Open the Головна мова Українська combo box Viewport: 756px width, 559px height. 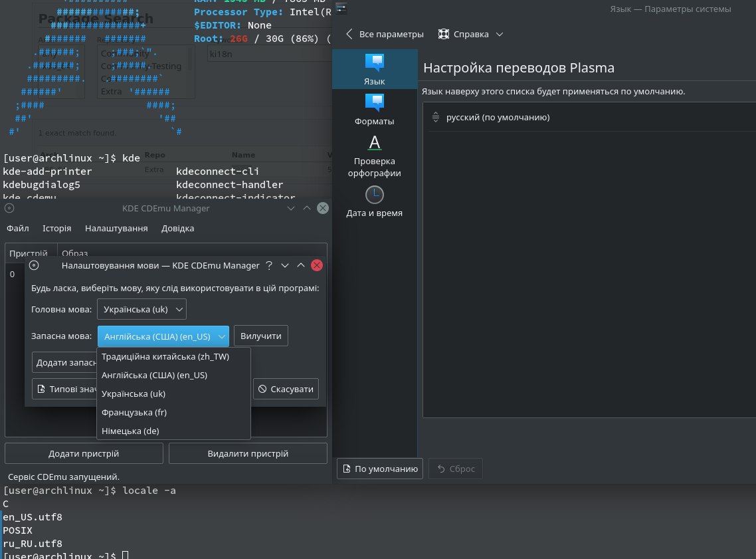[x=142, y=309]
